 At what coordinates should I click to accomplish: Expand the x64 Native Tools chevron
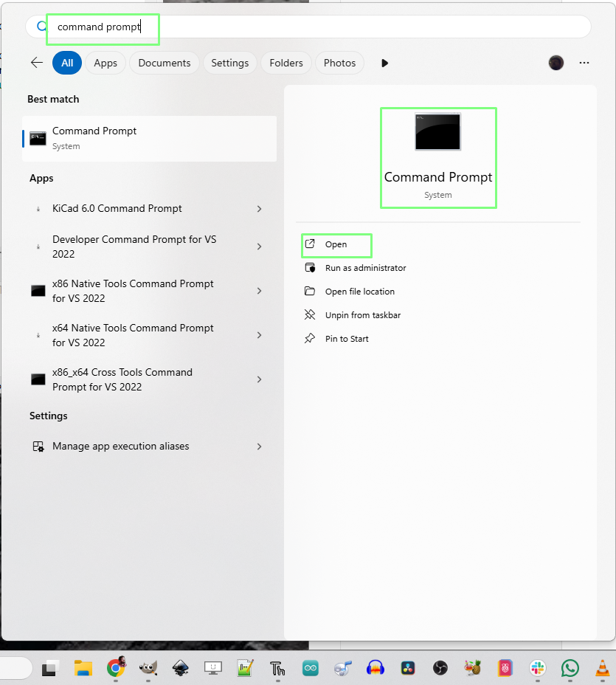coord(260,335)
